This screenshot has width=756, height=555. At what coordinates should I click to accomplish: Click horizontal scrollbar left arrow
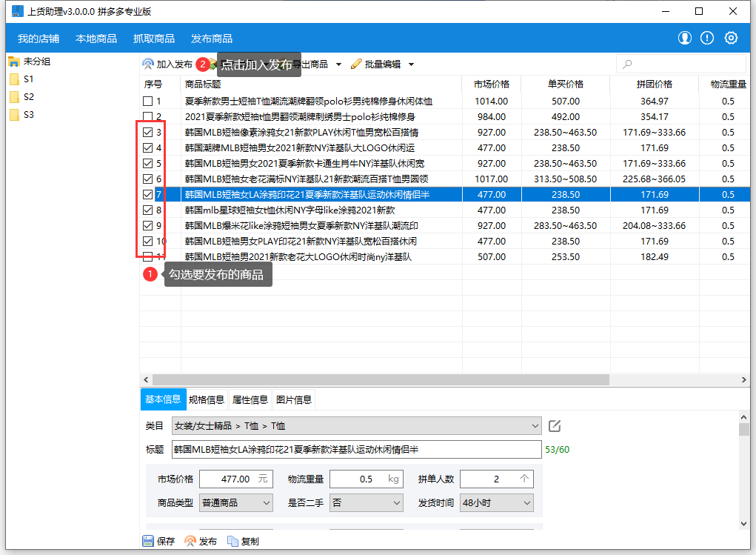click(x=146, y=380)
